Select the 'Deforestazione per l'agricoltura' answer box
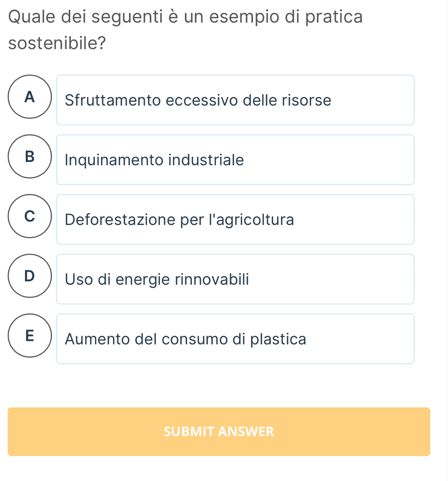The width and height of the screenshot is (448, 481). [235, 219]
